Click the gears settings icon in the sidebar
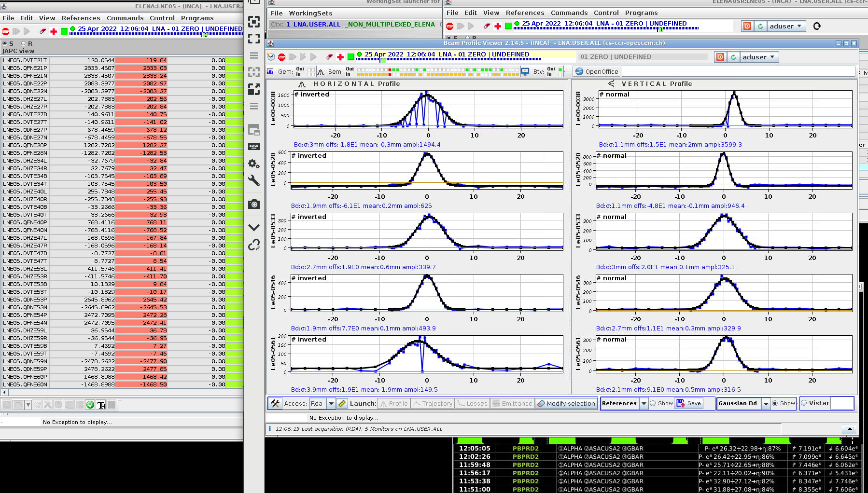The height and width of the screenshot is (493, 868). tap(254, 164)
